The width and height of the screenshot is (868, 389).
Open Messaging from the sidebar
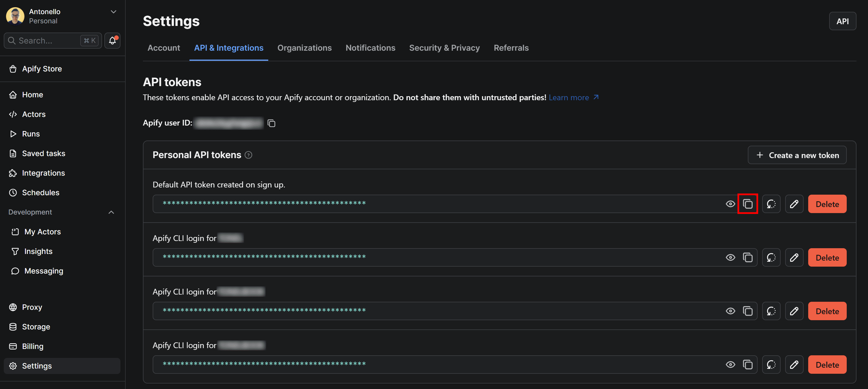click(x=43, y=271)
